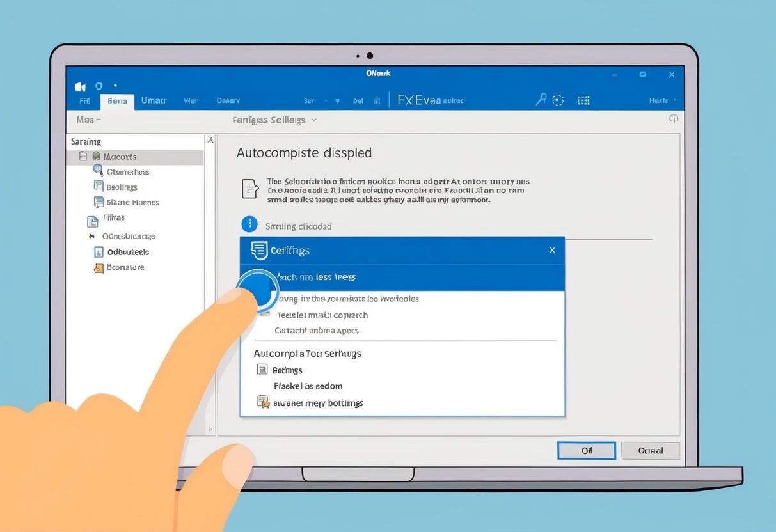The height and width of the screenshot is (532, 776).
Task: Open the apps grid icon in the title bar
Action: pos(583,100)
